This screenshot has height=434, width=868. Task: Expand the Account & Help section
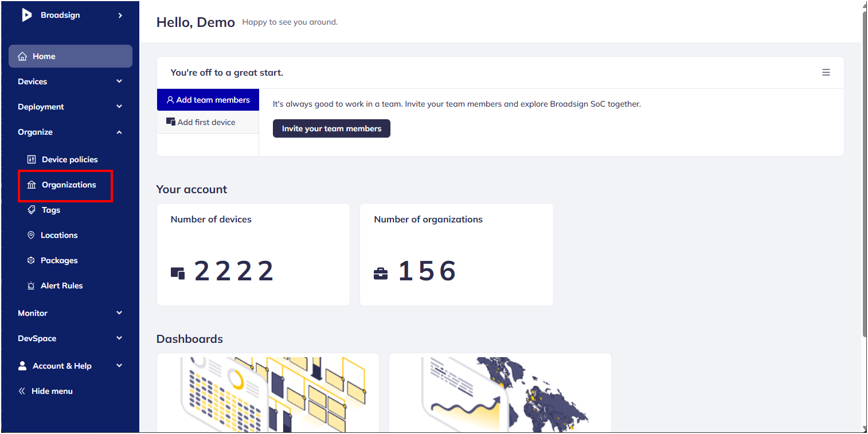point(119,366)
